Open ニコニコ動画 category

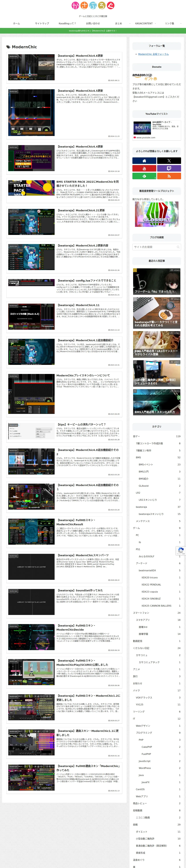tap(158, 818)
